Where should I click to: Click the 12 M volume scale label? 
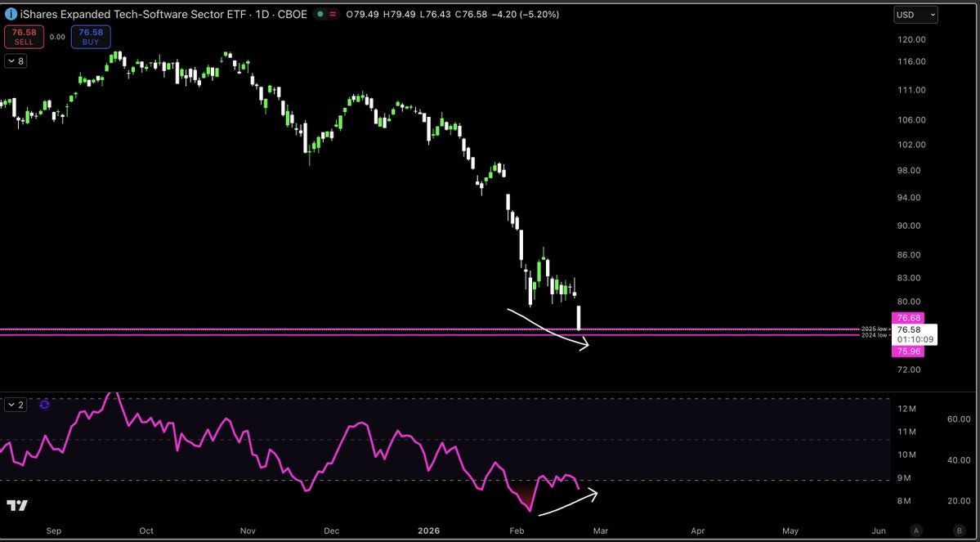(907, 409)
